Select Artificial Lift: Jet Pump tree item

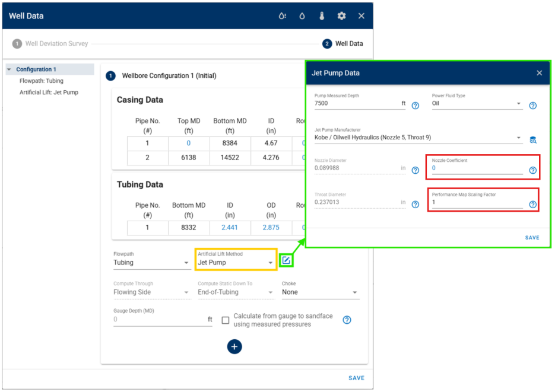(x=49, y=93)
